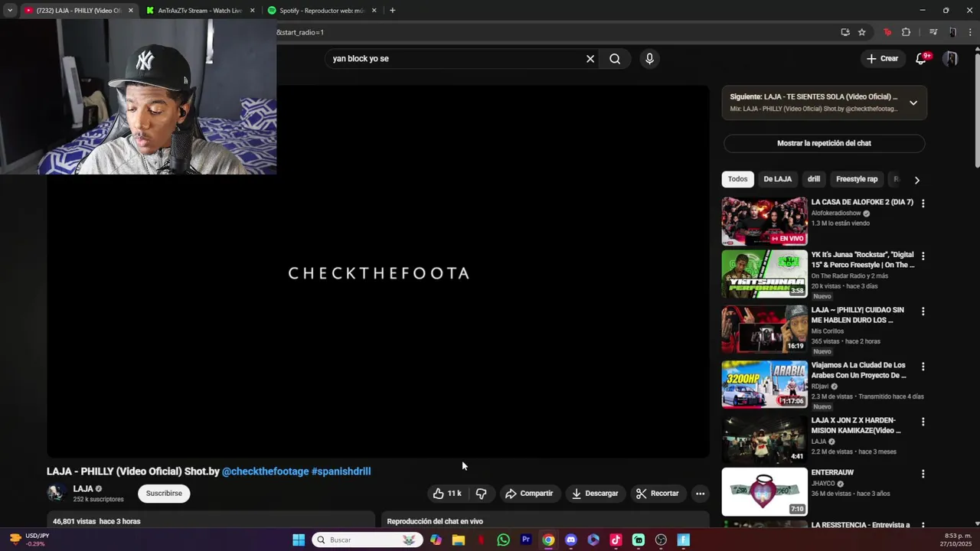Viewport: 980px width, 551px height.
Task: Open the LAJA PHILLY CUIDAO SIN ME HABLEN DURO thumbnail
Action: (x=764, y=329)
